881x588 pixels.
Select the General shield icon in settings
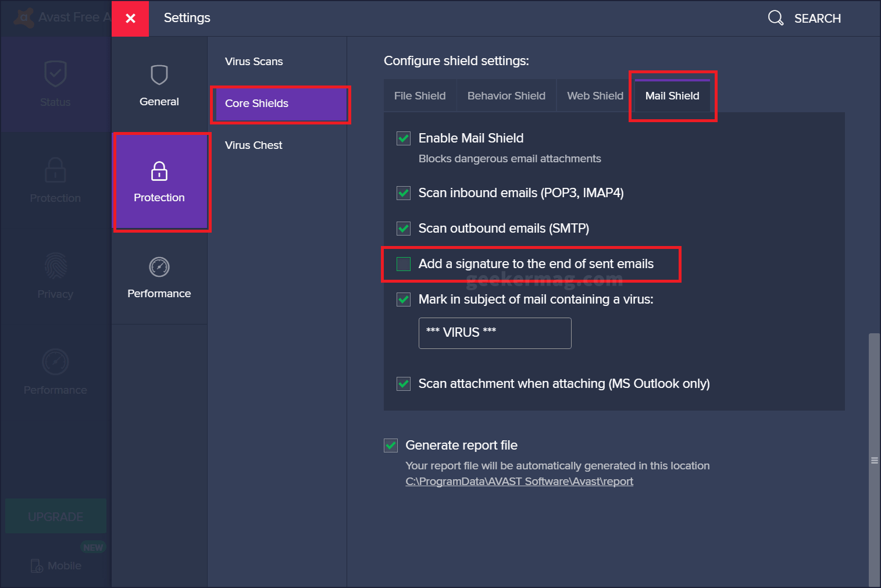click(159, 74)
